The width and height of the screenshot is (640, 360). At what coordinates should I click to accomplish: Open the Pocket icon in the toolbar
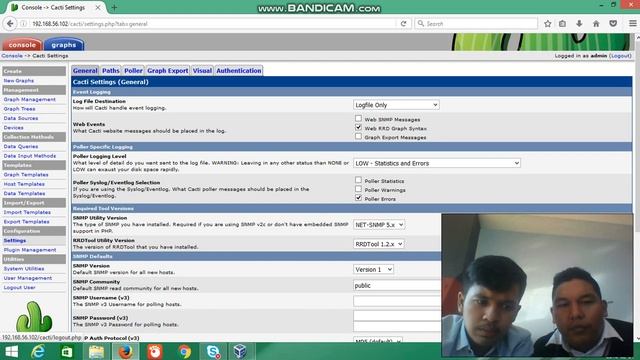click(x=613, y=24)
